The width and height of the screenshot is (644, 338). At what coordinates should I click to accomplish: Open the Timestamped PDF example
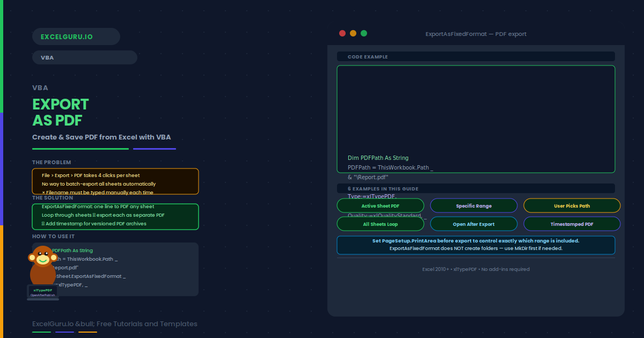coord(572,224)
